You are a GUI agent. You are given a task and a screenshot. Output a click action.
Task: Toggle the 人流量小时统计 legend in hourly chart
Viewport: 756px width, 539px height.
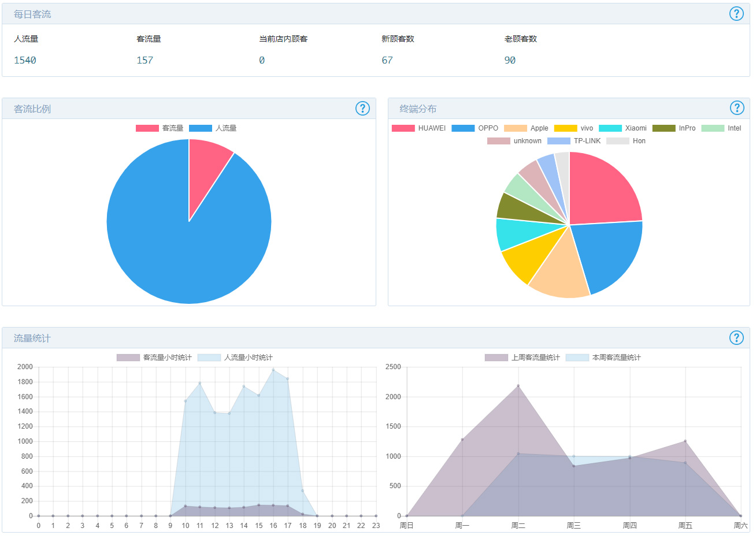235,358
